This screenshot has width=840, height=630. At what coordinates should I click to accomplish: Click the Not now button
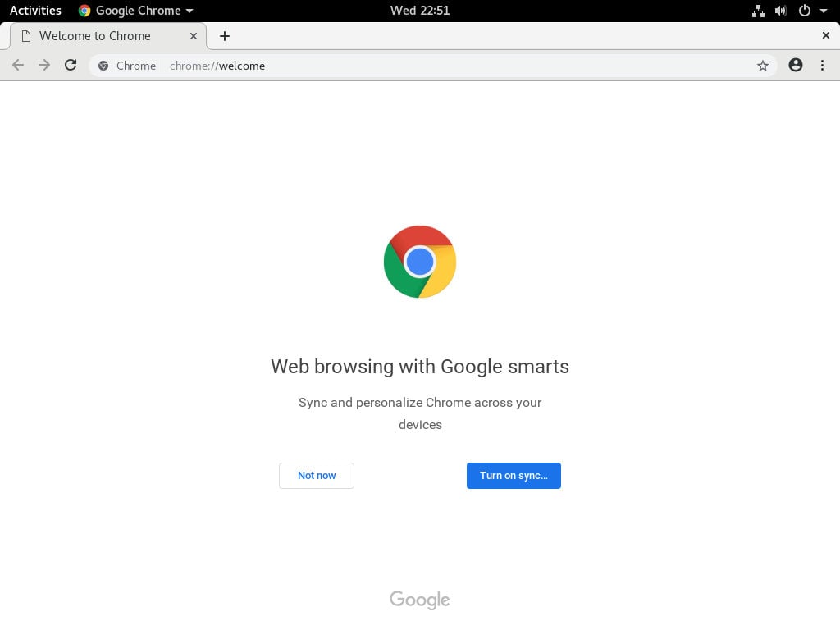pos(317,476)
